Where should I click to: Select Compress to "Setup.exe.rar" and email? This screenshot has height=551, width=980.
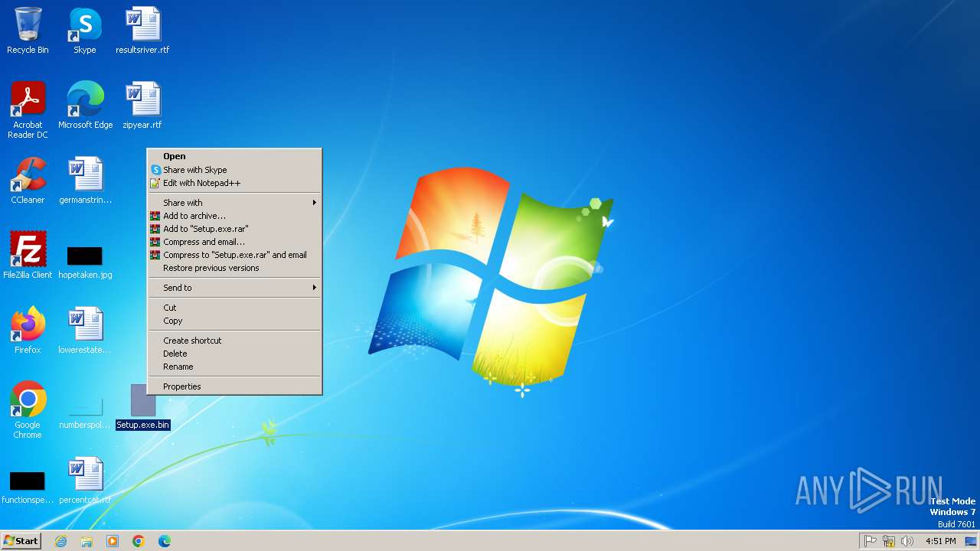pyautogui.click(x=234, y=255)
